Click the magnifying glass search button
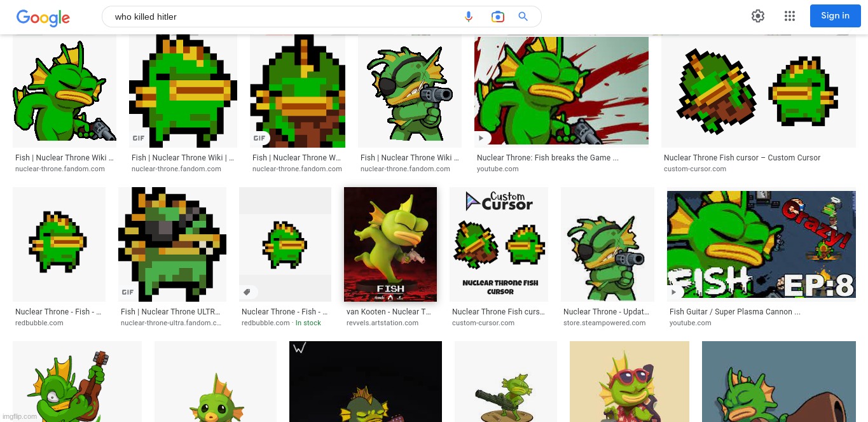 (x=523, y=17)
